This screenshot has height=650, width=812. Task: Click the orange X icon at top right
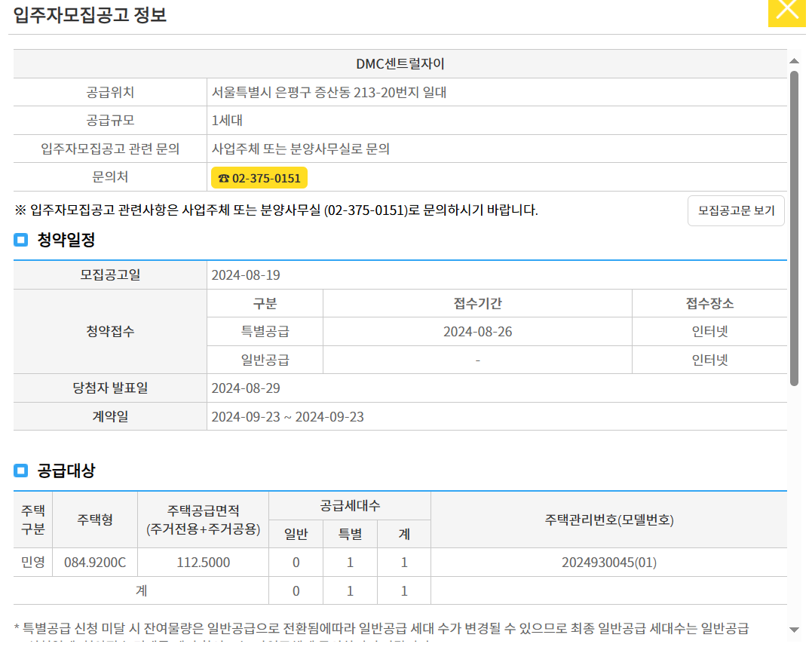coord(787,11)
